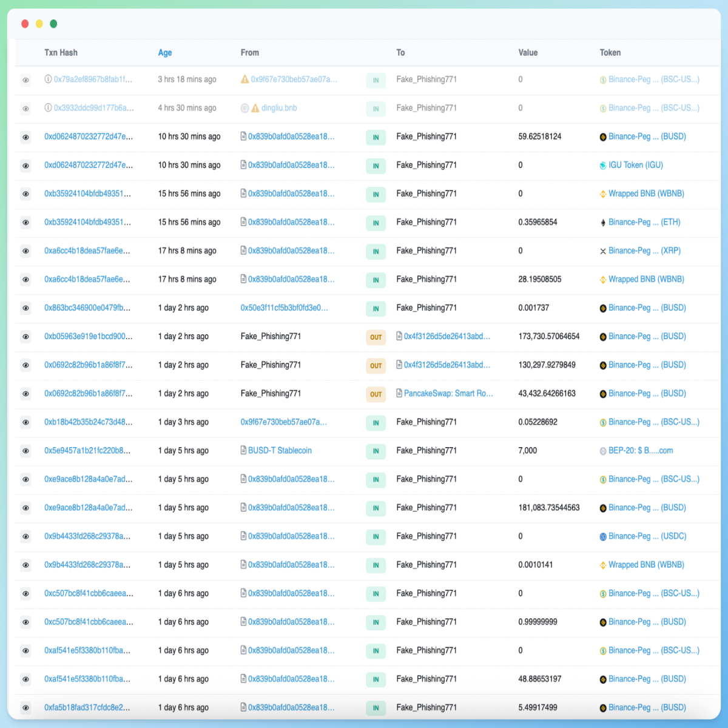The height and width of the screenshot is (728, 728).
Task: Click the Txn Hash column header
Action: tap(61, 53)
